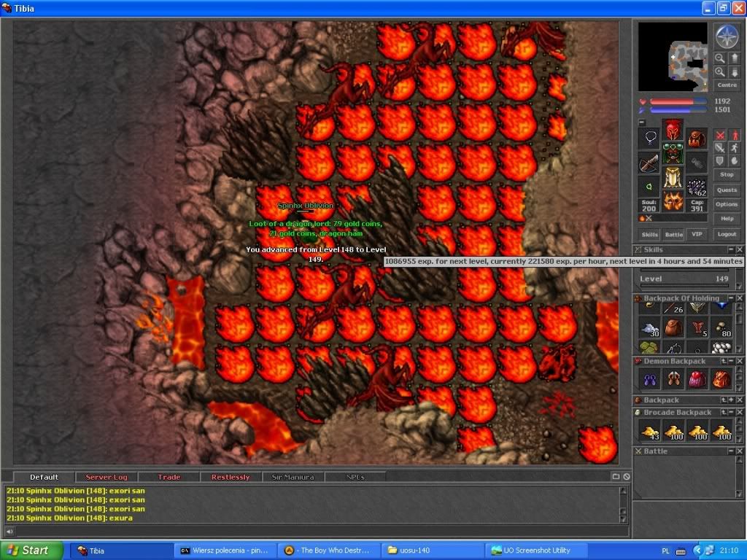Toggle the Skills window button
The width and height of the screenshot is (747, 560).
649,234
